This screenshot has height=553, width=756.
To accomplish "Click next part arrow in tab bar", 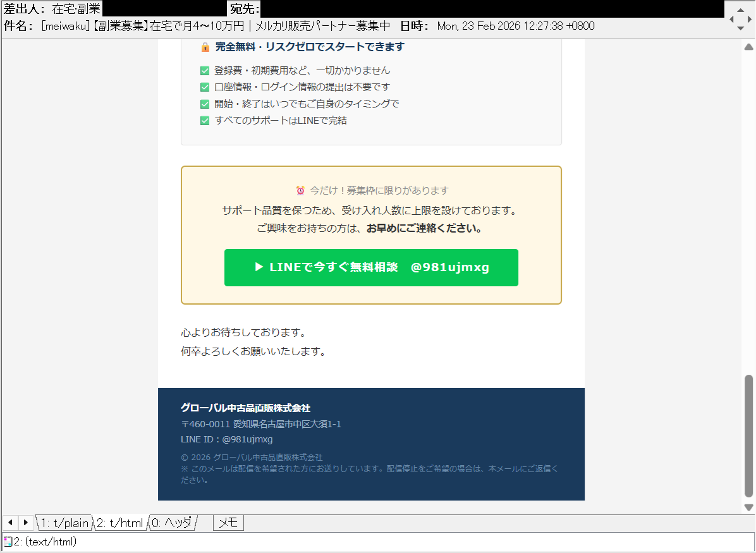I will tap(26, 523).
